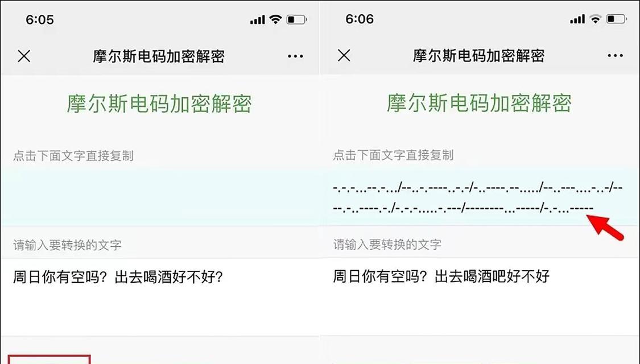Tap the Wi-Fi icon on the 6:06 screen

[596, 19]
